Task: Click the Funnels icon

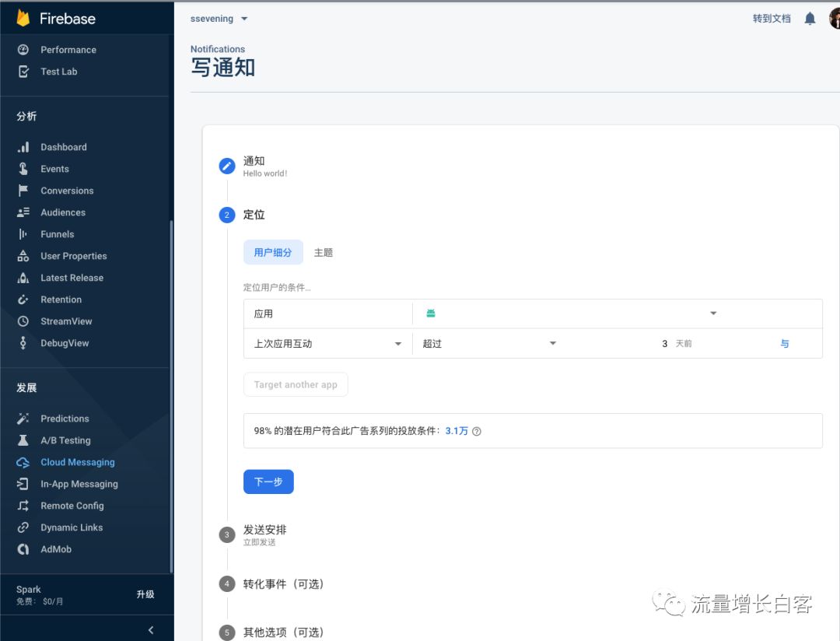Action: [23, 234]
